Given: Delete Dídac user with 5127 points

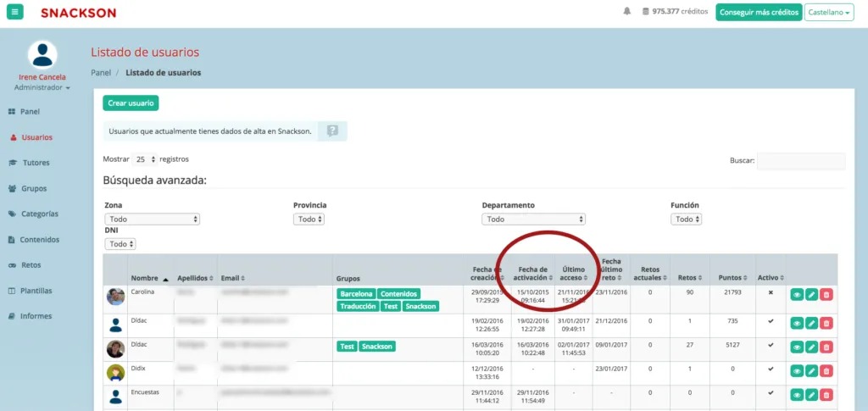Looking at the screenshot, I should (826, 347).
